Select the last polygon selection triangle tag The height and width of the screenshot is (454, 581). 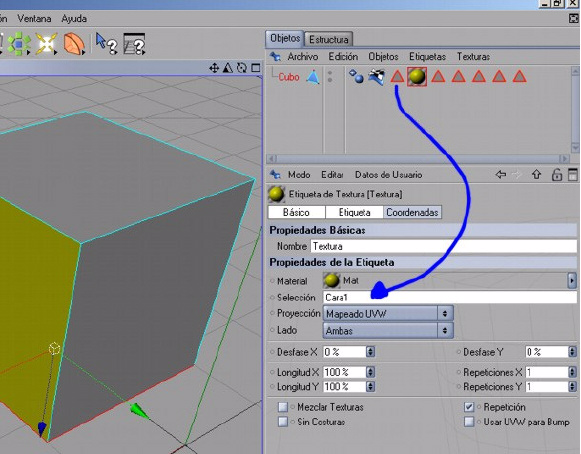click(x=519, y=77)
